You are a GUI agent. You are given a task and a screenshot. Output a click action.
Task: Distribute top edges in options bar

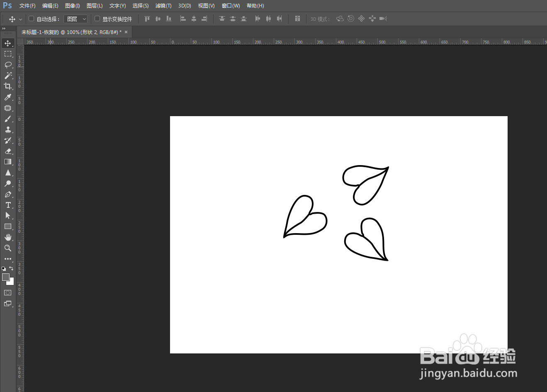click(222, 19)
